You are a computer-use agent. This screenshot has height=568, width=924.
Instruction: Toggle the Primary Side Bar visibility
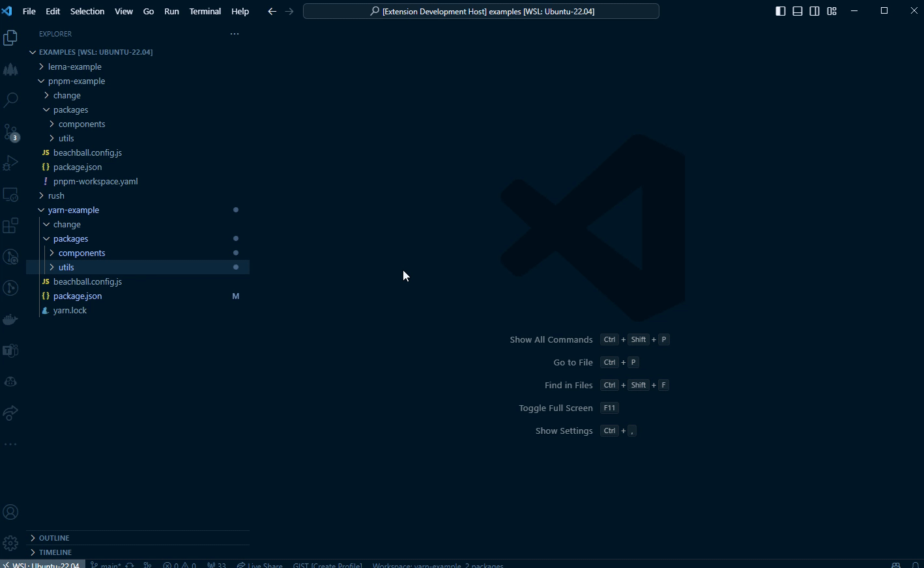pyautogui.click(x=780, y=11)
